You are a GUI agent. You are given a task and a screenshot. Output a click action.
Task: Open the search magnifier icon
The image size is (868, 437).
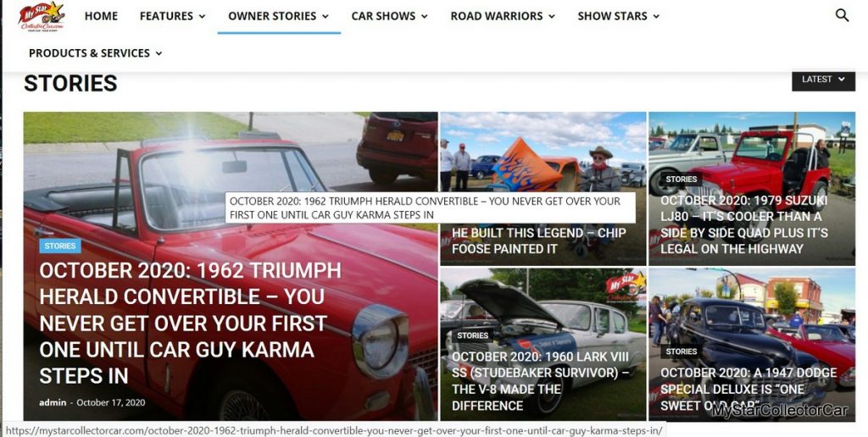tap(842, 15)
